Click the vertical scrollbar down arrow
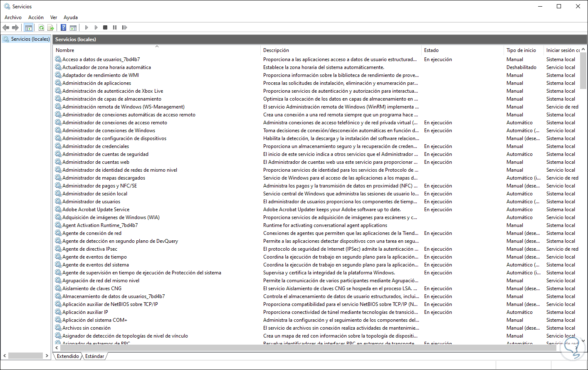The image size is (588, 370). point(583,341)
